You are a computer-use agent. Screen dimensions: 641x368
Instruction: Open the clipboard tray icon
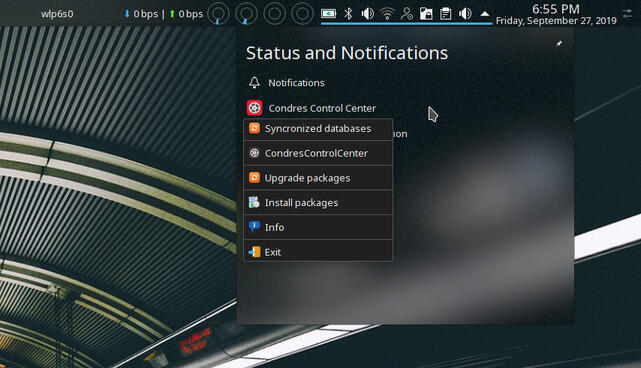[x=446, y=14]
